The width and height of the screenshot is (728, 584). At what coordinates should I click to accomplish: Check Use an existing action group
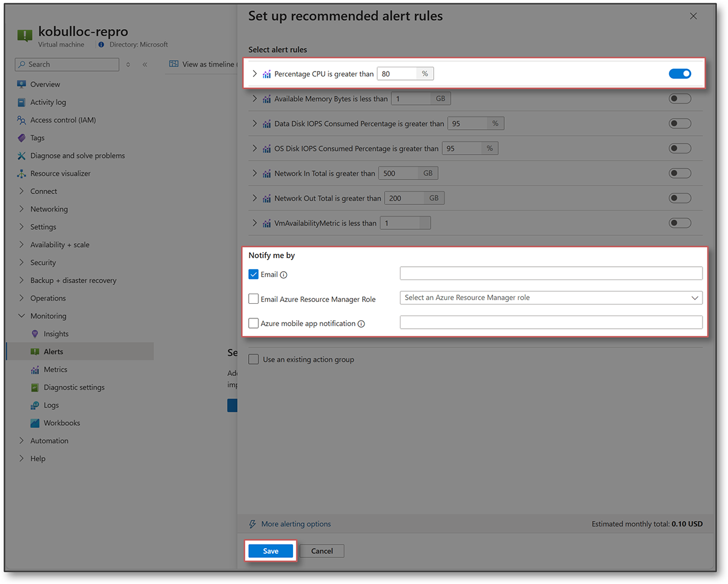click(x=254, y=360)
